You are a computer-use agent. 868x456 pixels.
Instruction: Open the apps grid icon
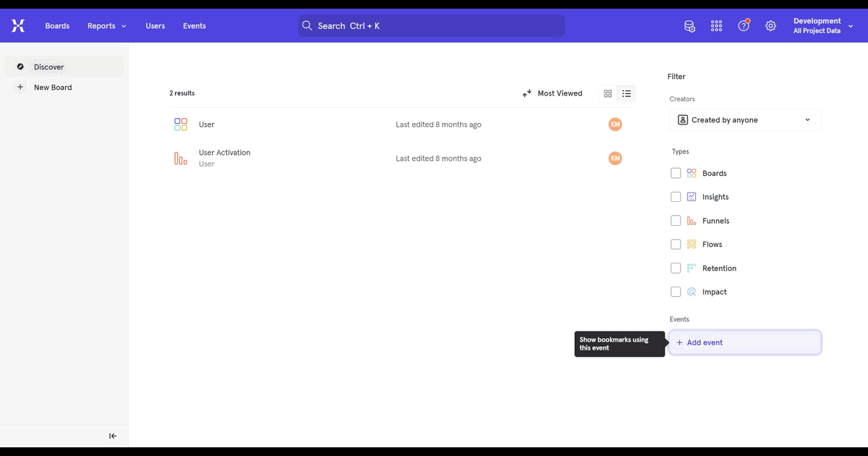tap(717, 26)
